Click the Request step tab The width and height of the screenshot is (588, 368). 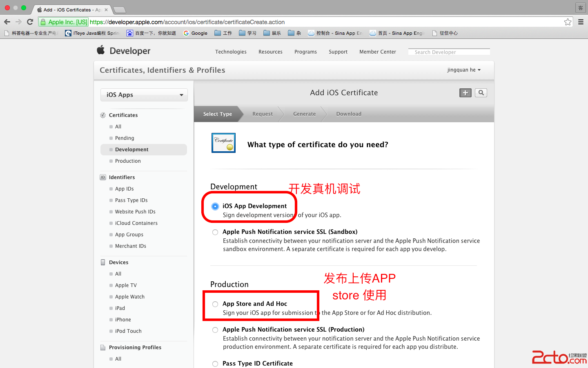point(263,114)
